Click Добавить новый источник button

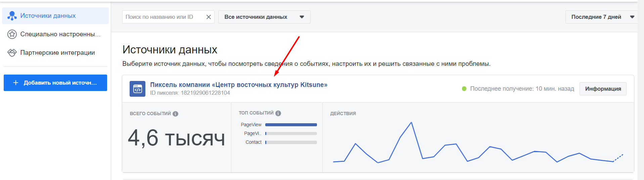pos(55,83)
